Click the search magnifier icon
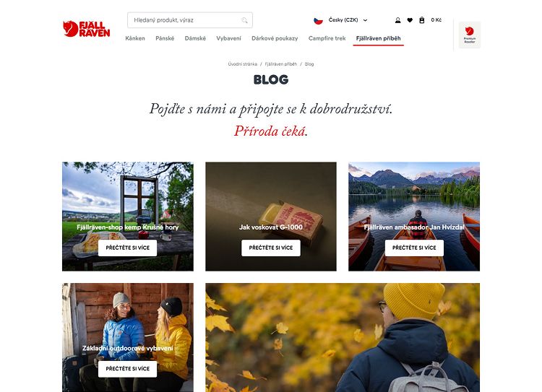Image resolution: width=542 pixels, height=392 pixels. 244,20
